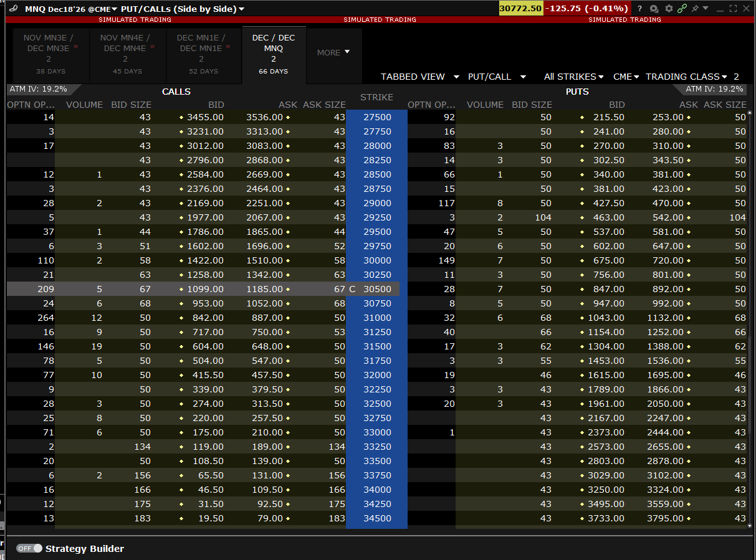Open the CME exchange dropdown
The width and height of the screenshot is (756, 560).
626,77
